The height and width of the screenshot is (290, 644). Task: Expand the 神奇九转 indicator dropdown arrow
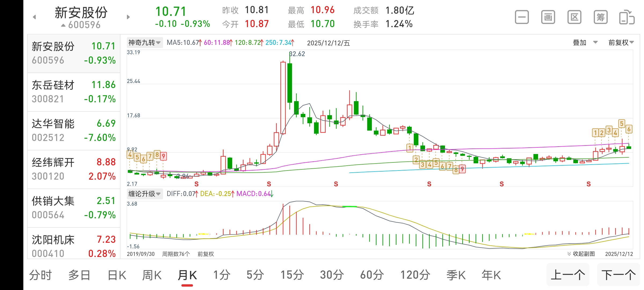159,42
